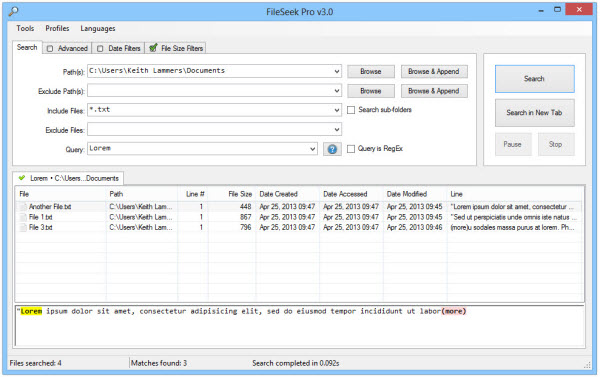Select the Another File.txt result row
The image size is (600, 377).
(x=299, y=207)
